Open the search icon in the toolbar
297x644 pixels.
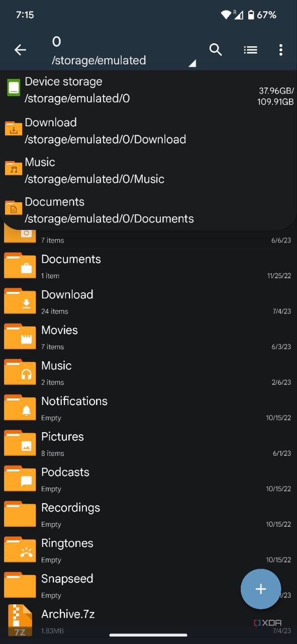216,50
